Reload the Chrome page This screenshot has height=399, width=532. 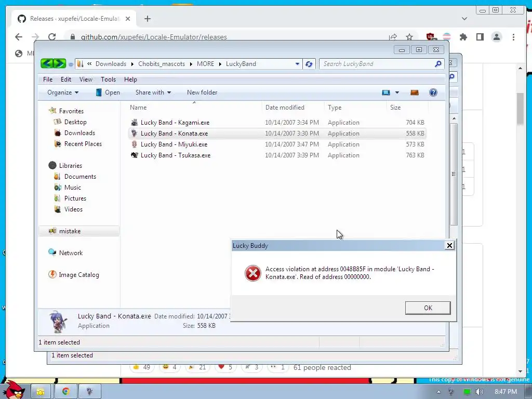click(52, 37)
